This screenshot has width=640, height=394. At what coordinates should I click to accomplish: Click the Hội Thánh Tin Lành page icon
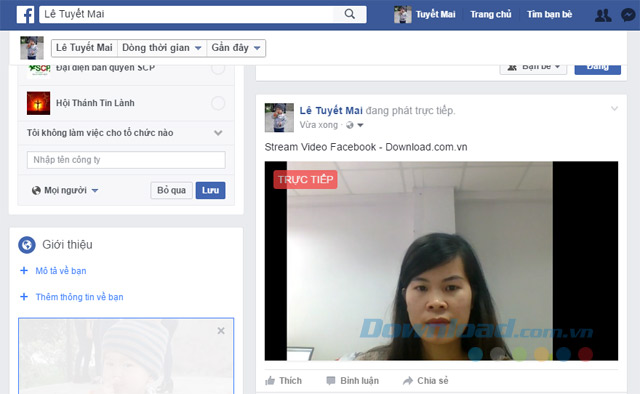(x=38, y=103)
